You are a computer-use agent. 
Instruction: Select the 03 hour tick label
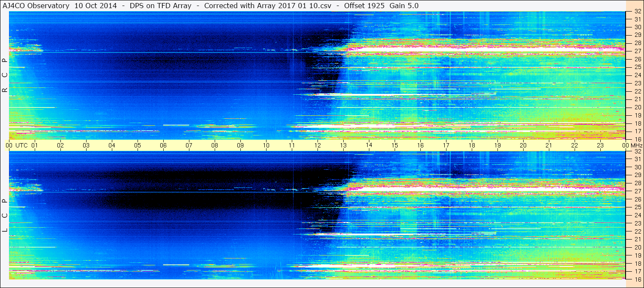[x=86, y=145]
